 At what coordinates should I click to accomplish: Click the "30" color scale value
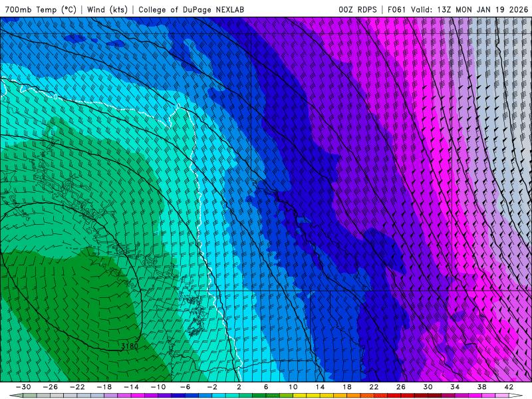[428, 387]
